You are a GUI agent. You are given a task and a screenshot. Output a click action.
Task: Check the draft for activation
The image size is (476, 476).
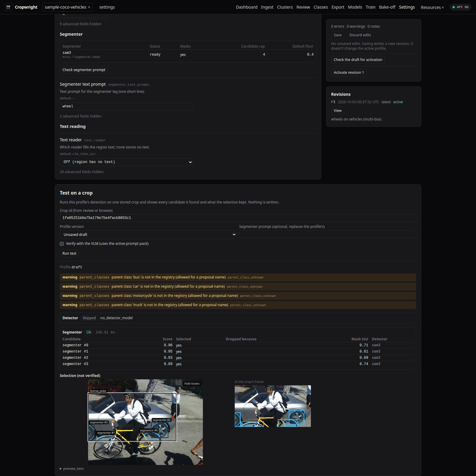[358, 60]
